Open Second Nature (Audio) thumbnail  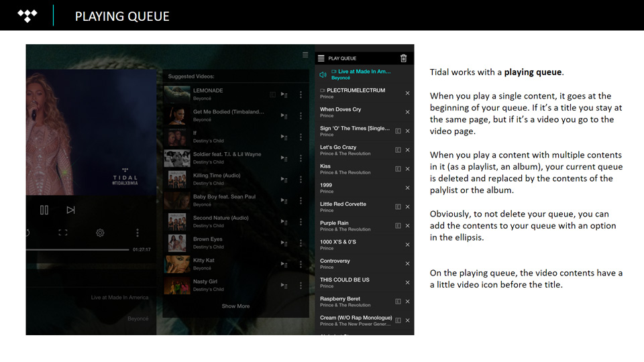point(177,222)
